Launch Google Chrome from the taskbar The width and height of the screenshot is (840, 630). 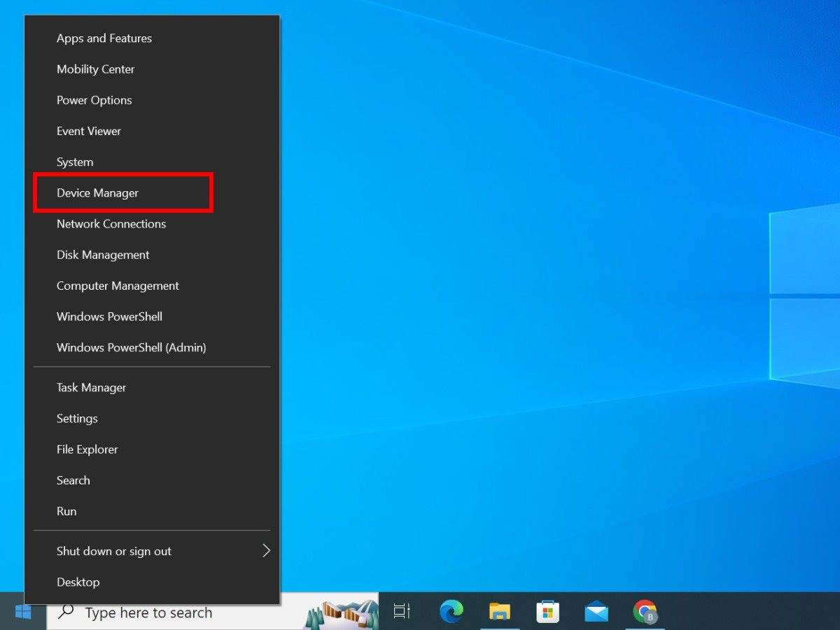pos(644,612)
